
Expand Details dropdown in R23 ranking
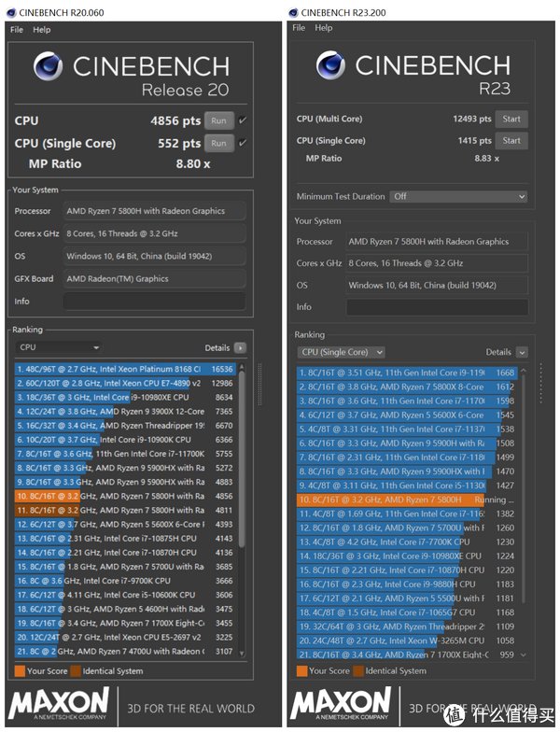pos(523,353)
